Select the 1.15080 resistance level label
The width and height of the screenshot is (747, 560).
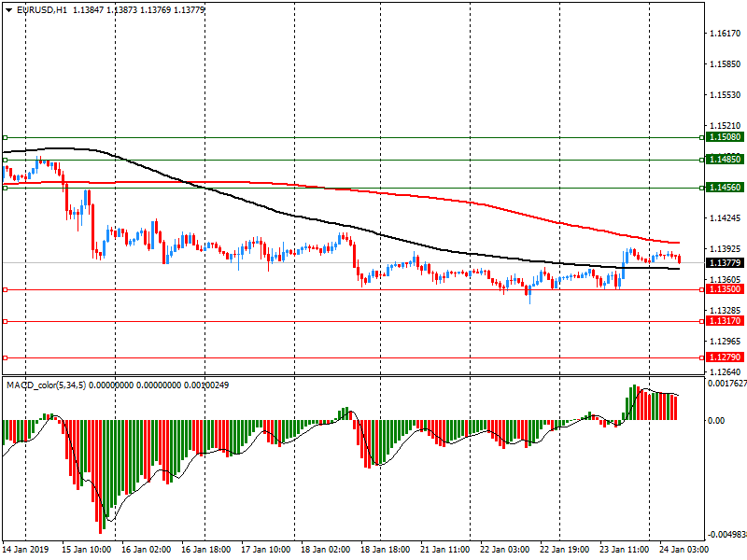(x=725, y=137)
